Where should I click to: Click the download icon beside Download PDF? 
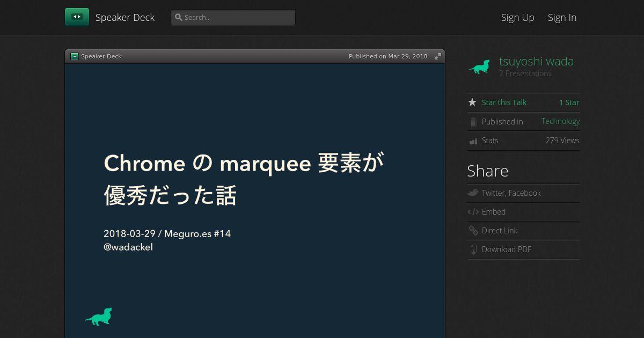(473, 249)
